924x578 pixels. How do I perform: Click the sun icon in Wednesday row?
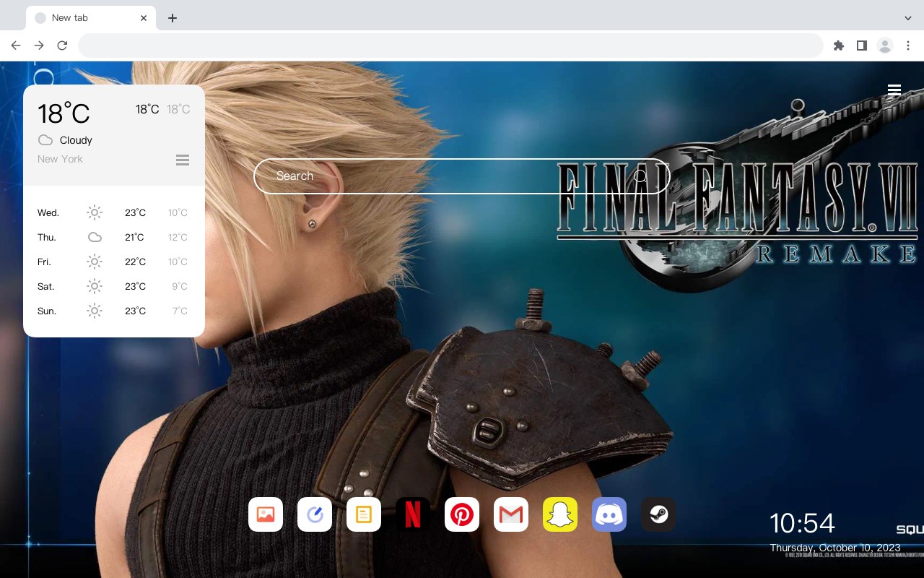[95, 212]
